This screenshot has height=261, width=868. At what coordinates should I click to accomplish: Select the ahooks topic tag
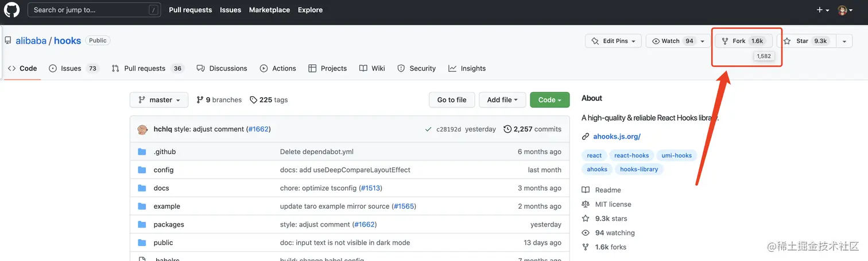[597, 169]
